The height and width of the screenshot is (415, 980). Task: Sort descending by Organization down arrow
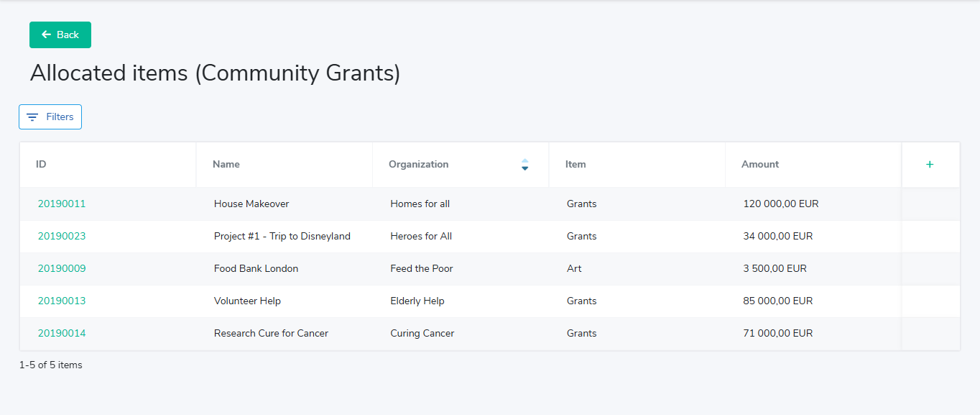(x=524, y=168)
